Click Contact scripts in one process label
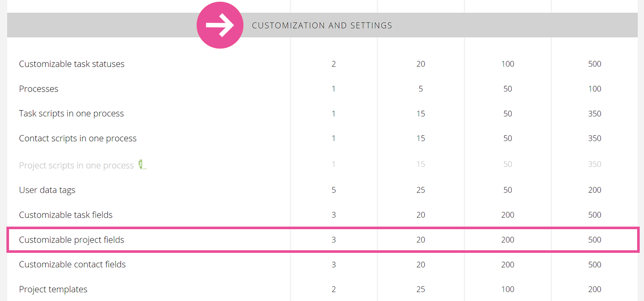 coord(78,138)
